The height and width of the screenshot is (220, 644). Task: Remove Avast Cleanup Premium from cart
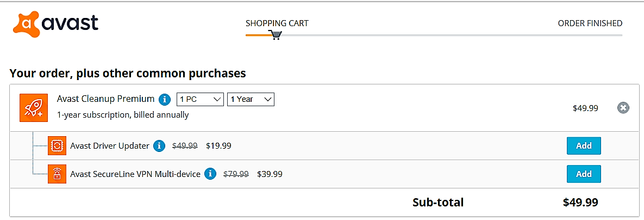tap(623, 108)
